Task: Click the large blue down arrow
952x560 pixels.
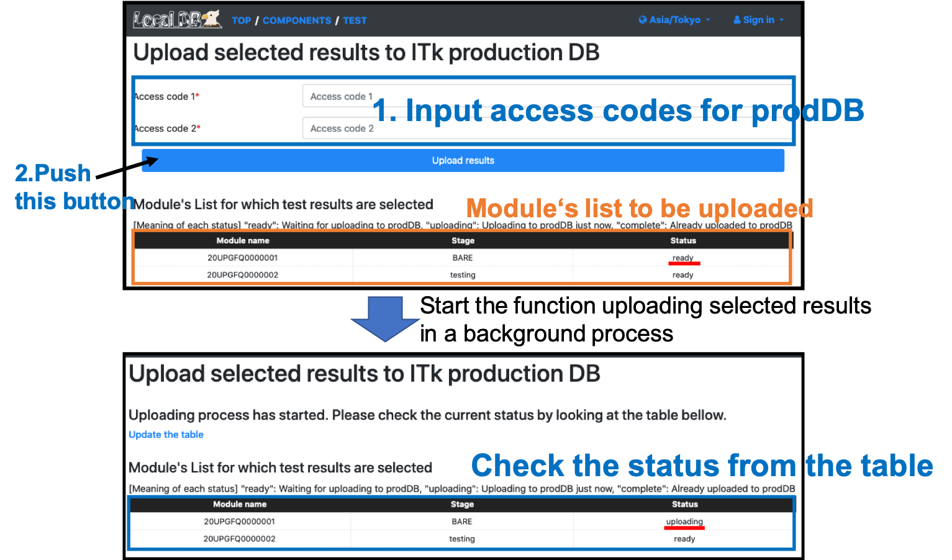Action: [385, 319]
